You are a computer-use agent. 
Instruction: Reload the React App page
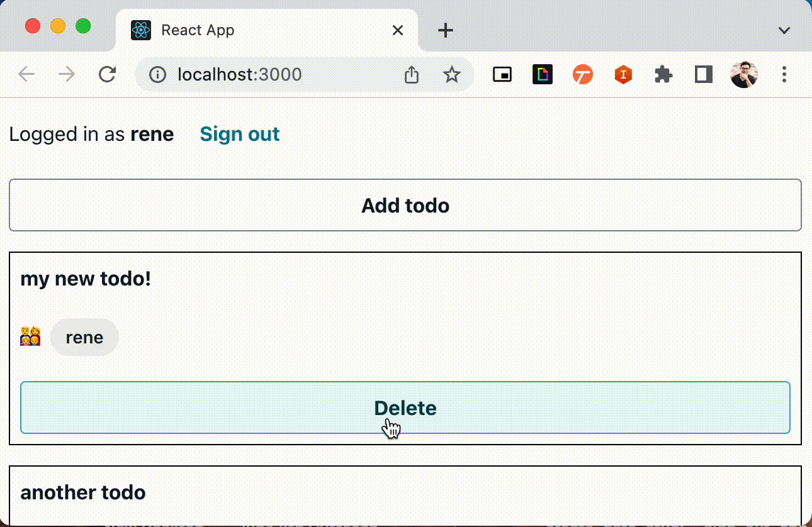click(x=107, y=74)
